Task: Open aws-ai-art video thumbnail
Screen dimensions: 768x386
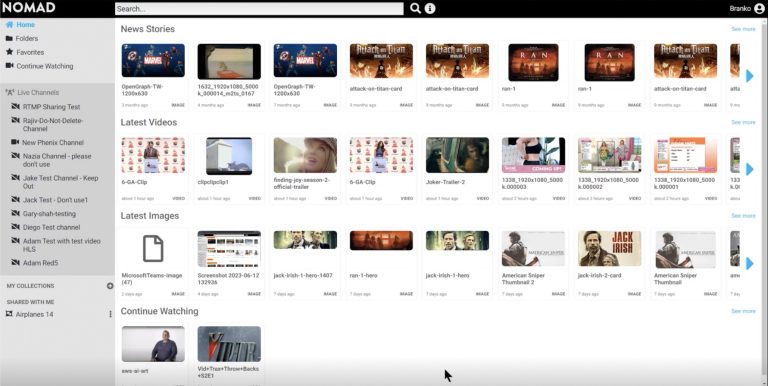Action: coord(153,344)
